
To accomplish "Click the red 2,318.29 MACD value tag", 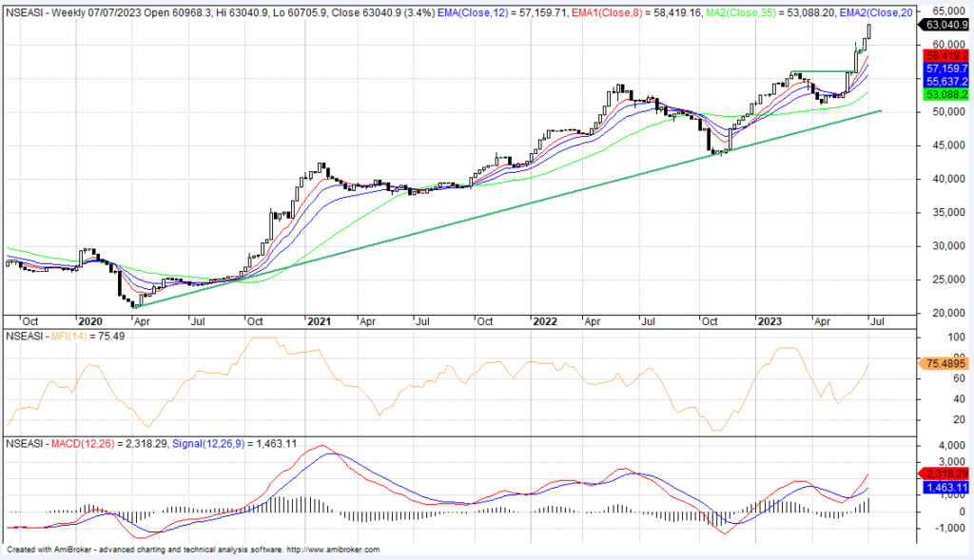I will [945, 473].
